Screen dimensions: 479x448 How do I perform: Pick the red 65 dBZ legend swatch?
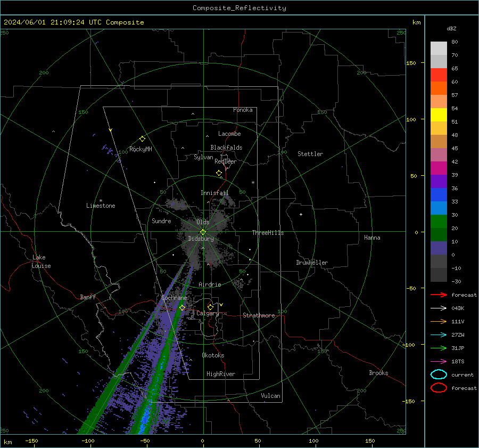[x=439, y=75]
